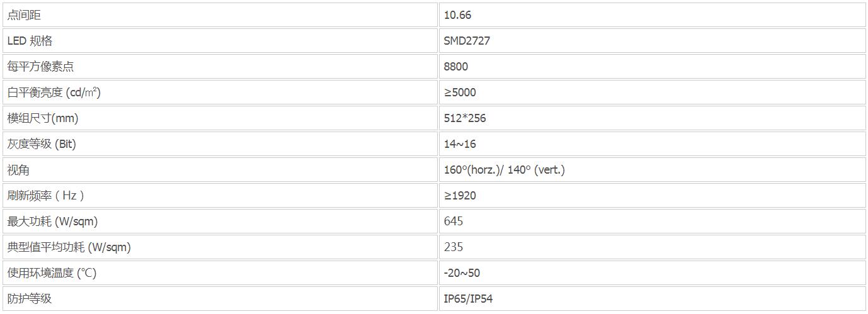The image size is (868, 314).
Task: Click the 点间距 label cell
Action: coord(220,15)
